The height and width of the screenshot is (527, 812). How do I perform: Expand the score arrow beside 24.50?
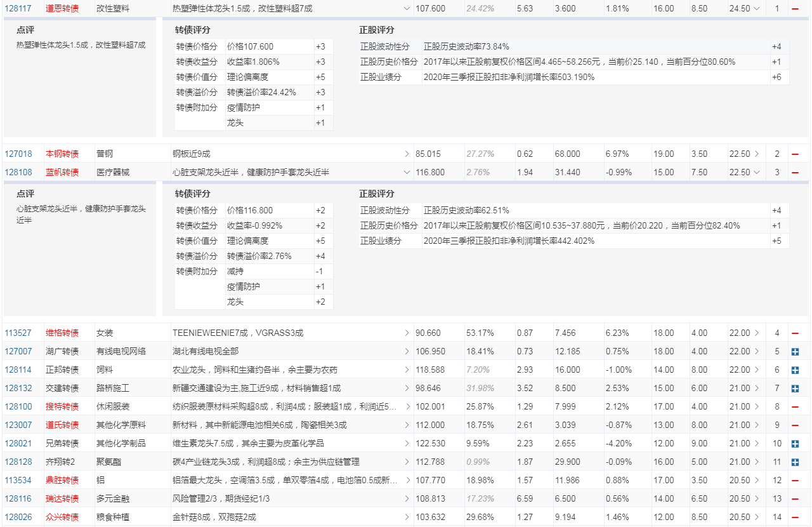[756, 9]
